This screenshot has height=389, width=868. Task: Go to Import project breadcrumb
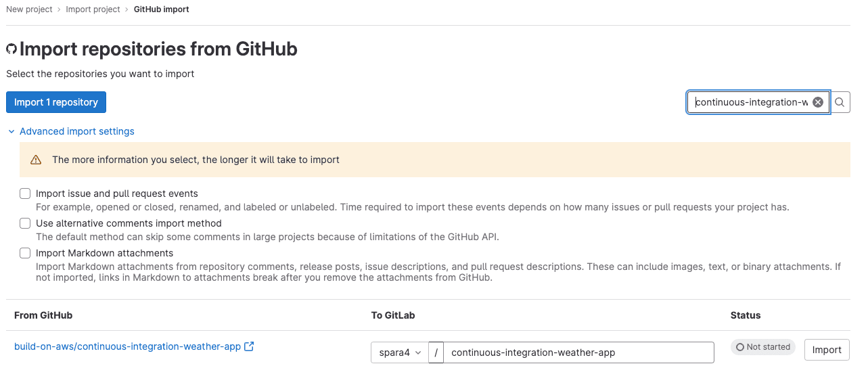pos(93,9)
